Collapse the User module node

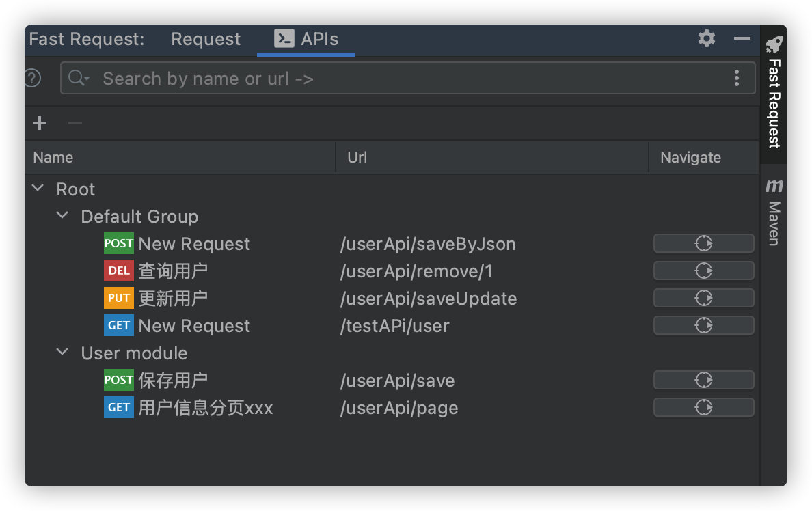[x=62, y=352]
